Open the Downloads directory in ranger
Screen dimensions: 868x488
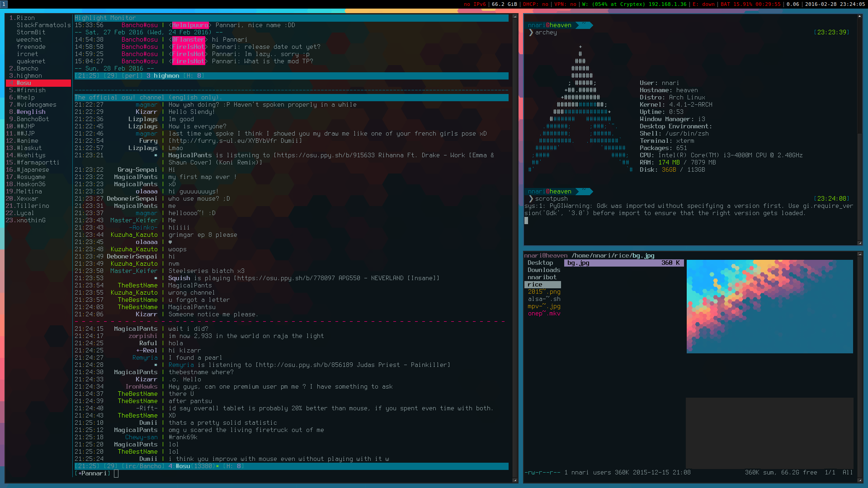(543, 270)
